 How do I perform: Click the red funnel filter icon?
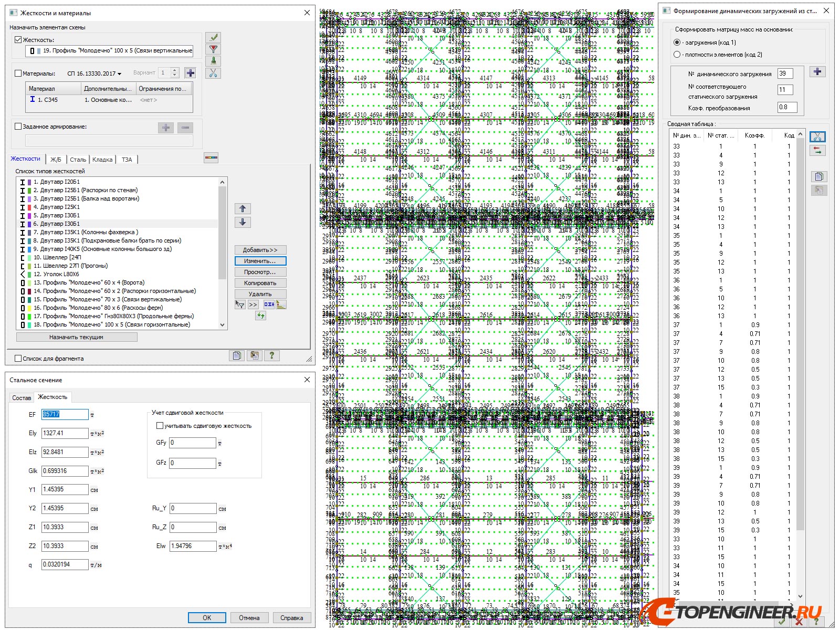(213, 49)
